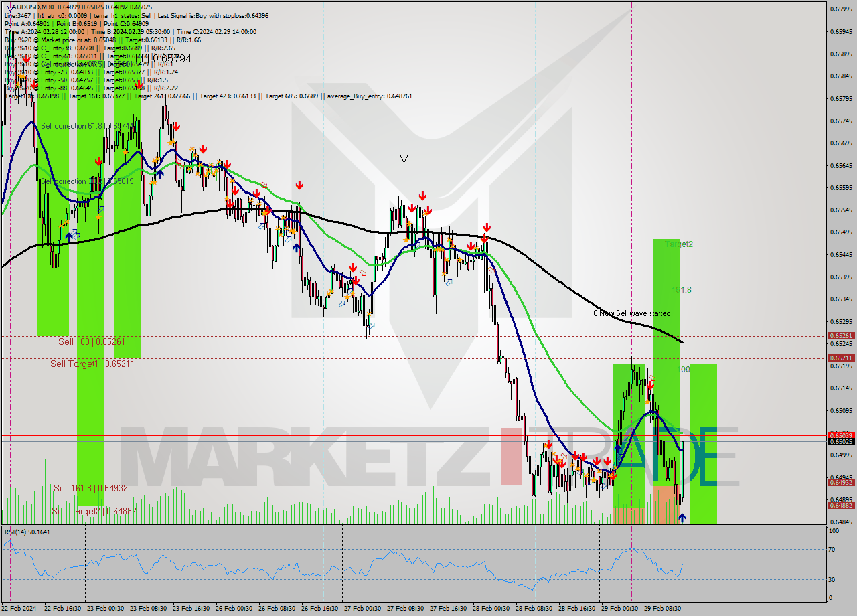
Task: Click the '23 Feb 16:30' time axis label
Action: pyautogui.click(x=190, y=609)
